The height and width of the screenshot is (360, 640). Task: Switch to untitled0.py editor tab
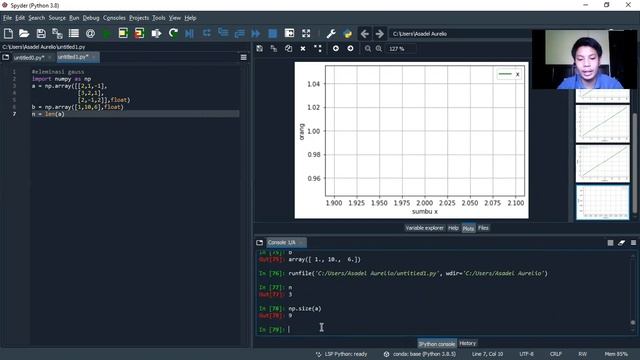29,58
